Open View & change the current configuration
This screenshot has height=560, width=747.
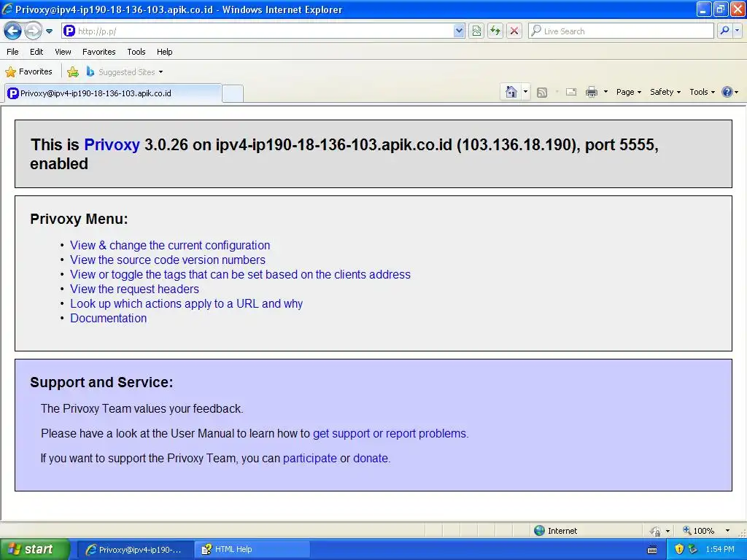[x=170, y=245]
